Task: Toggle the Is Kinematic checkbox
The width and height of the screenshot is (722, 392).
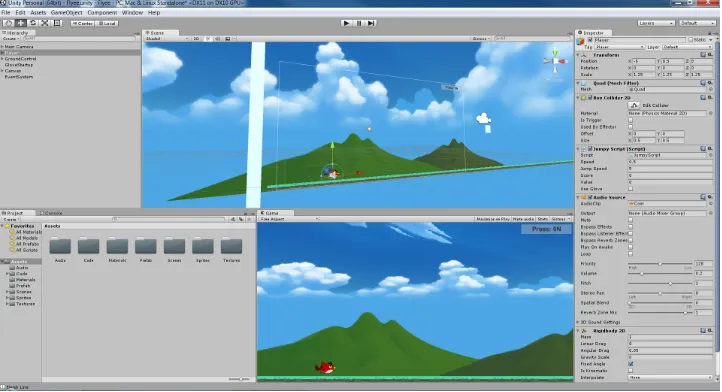Action: pyautogui.click(x=630, y=371)
